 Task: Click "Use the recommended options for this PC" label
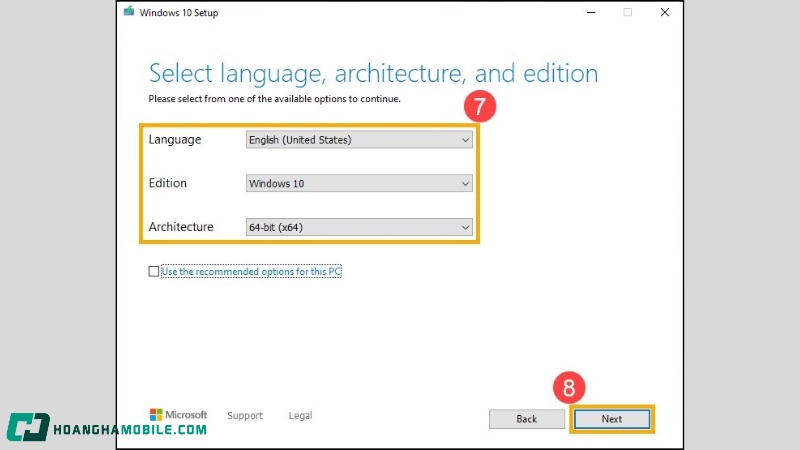[x=251, y=271]
